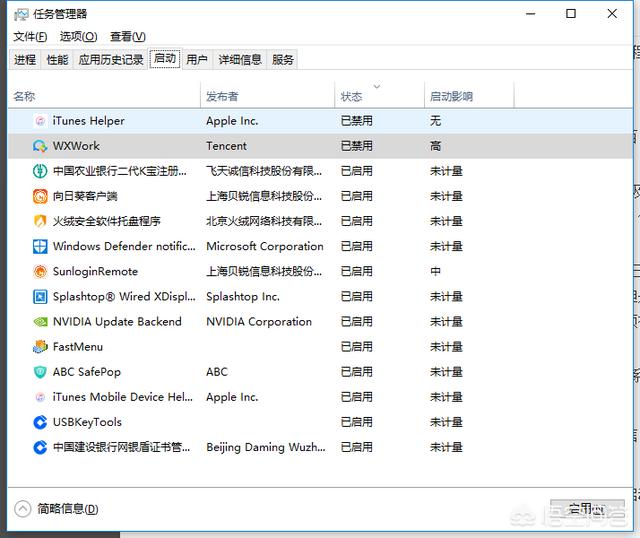
Task: Click the 向日葵客户端 icon
Action: point(40,196)
